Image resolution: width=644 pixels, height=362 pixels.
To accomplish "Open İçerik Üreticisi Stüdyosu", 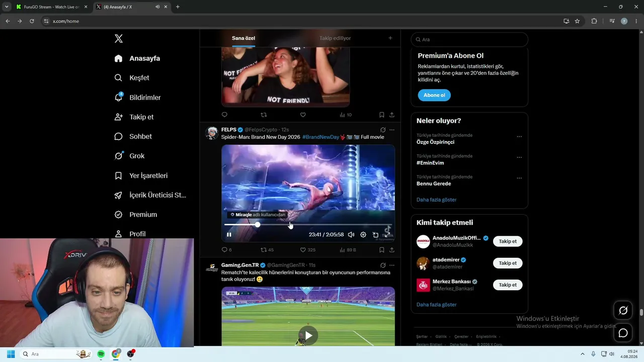I will pyautogui.click(x=150, y=195).
